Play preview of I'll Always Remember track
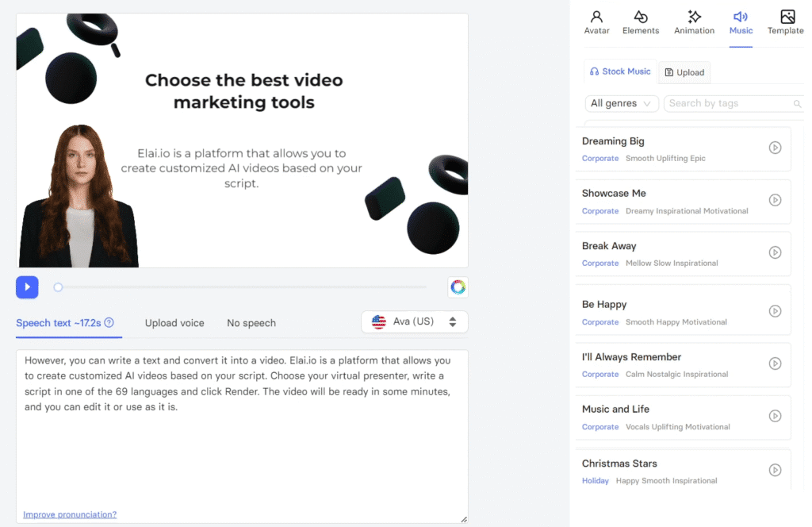This screenshot has height=527, width=812. 775,364
